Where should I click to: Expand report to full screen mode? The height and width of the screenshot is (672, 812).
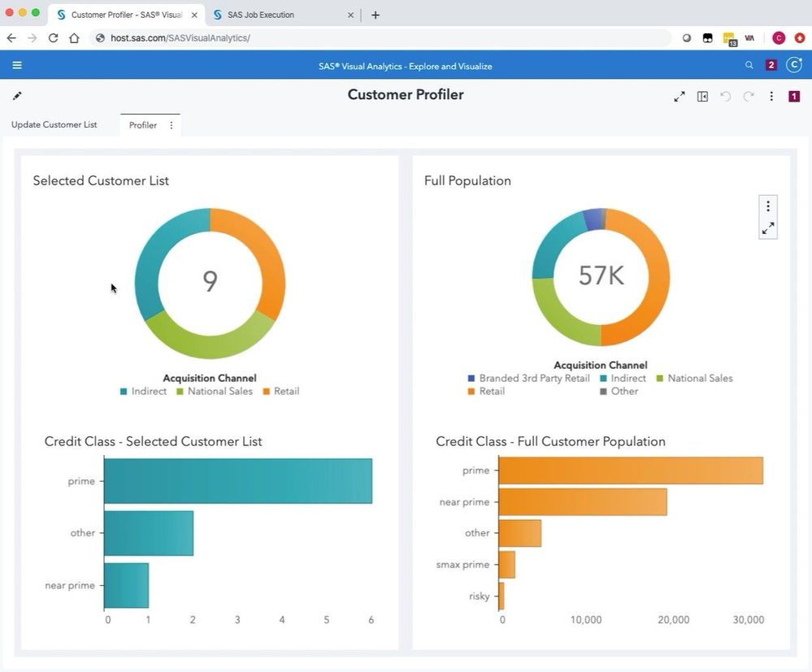point(680,97)
